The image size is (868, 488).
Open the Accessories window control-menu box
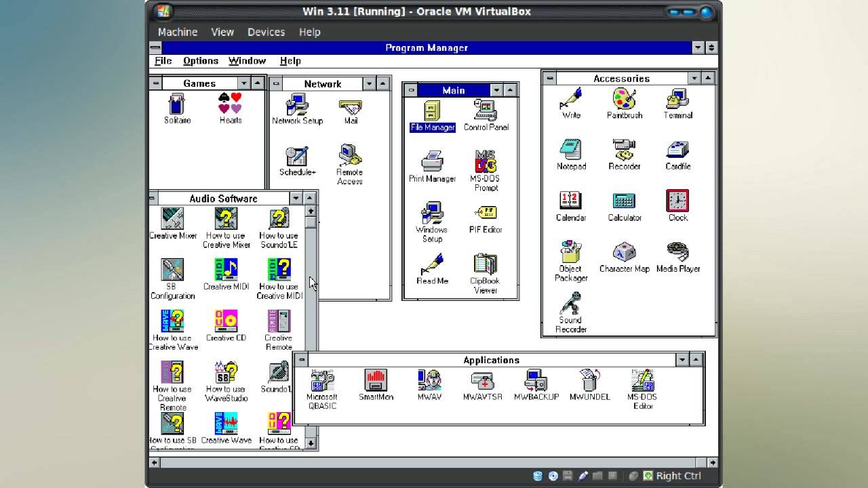(x=549, y=78)
